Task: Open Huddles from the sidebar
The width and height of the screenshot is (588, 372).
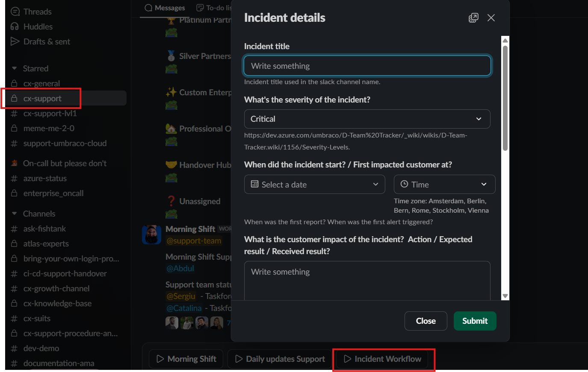Action: (38, 26)
